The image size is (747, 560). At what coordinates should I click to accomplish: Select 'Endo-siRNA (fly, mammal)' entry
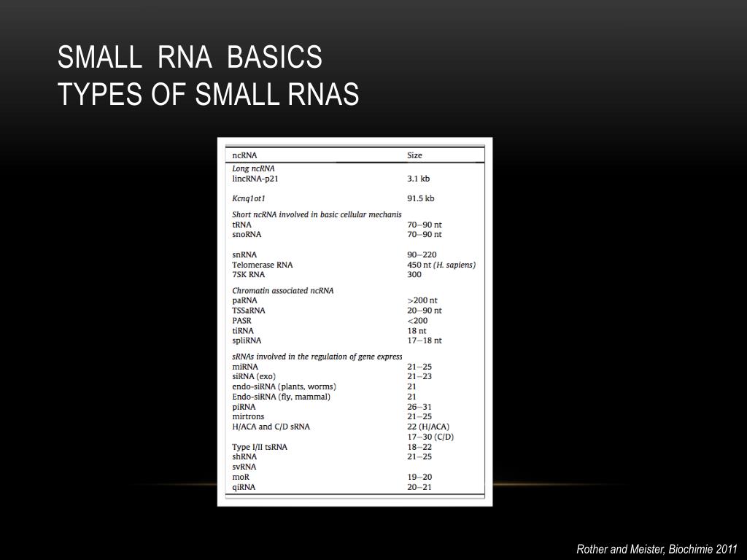[x=281, y=397]
